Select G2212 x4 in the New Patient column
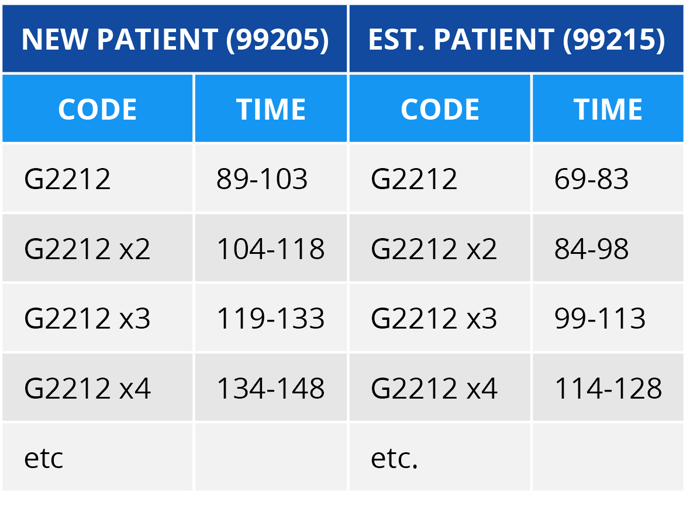The height and width of the screenshot is (506, 690). click(87, 388)
